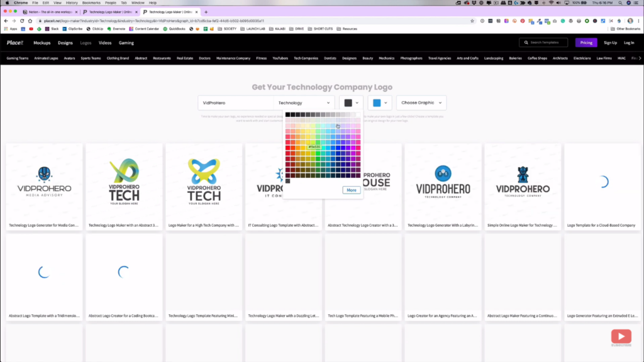This screenshot has height=362, width=644.
Task: Open the blue color picker dropdown
Action: pos(380,103)
